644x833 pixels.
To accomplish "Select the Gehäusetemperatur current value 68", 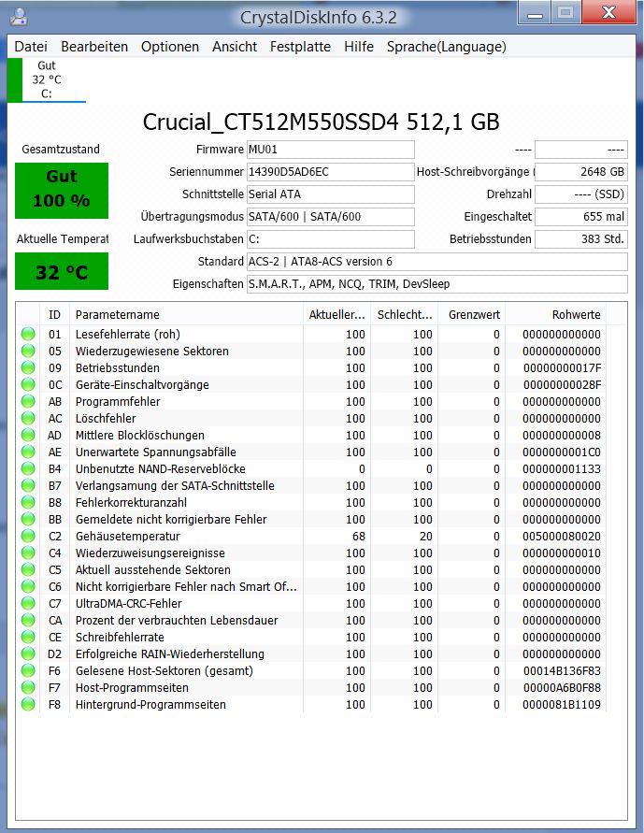I will (359, 536).
